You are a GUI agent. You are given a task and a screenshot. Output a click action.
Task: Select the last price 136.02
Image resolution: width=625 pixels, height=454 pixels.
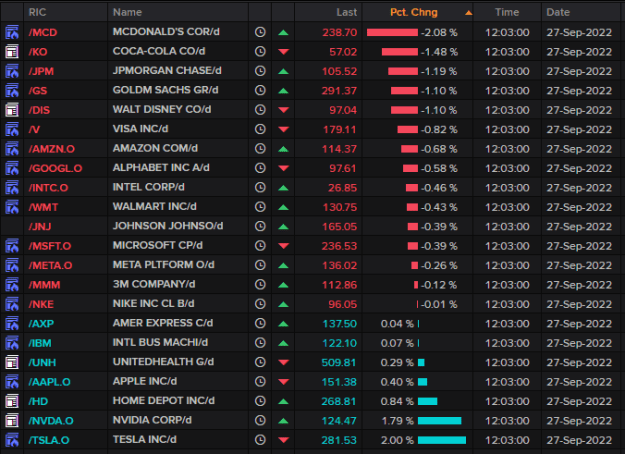[x=339, y=265]
